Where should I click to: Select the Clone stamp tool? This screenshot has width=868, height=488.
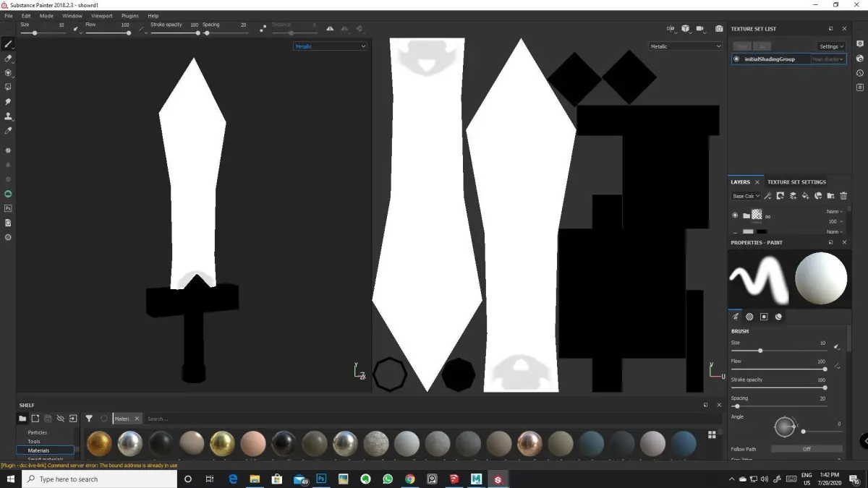tap(8, 116)
